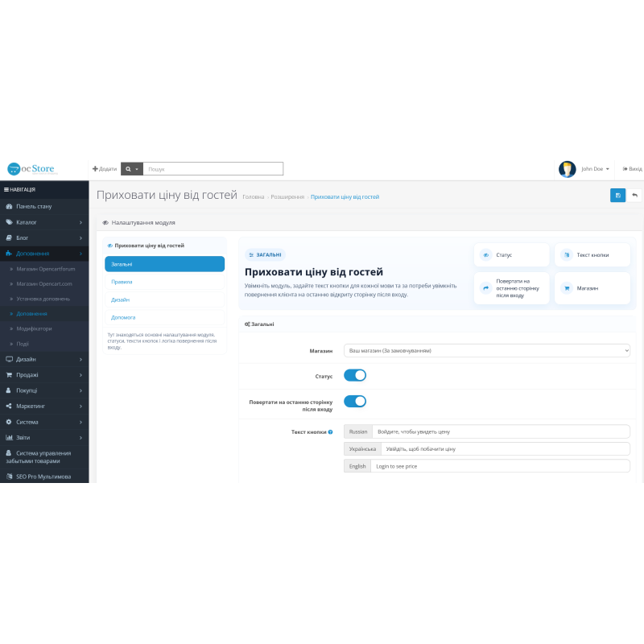Click the Магазин shortcut card
Image resolution: width=644 pixels, height=644 pixels.
(592, 288)
